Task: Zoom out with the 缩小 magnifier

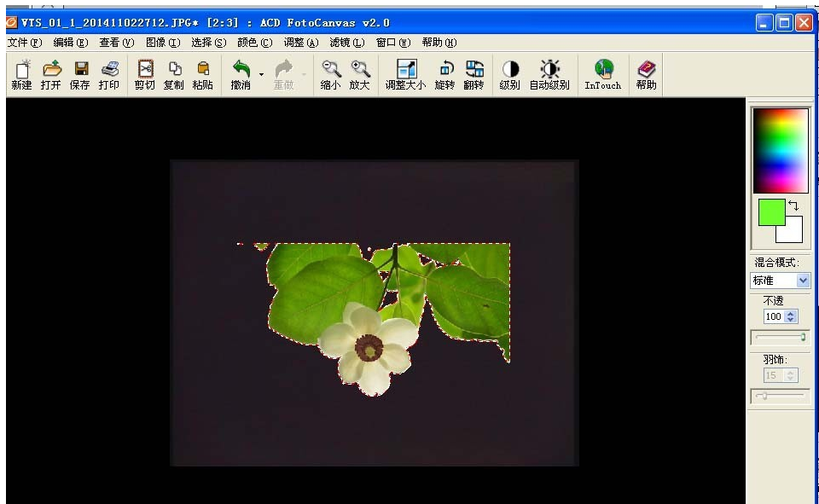Action: 330,74
